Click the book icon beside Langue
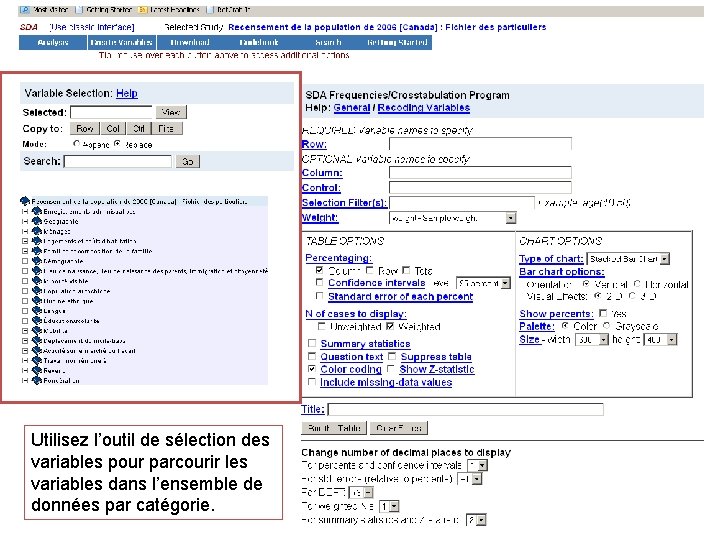The width and height of the screenshot is (720, 540). tap(37, 311)
